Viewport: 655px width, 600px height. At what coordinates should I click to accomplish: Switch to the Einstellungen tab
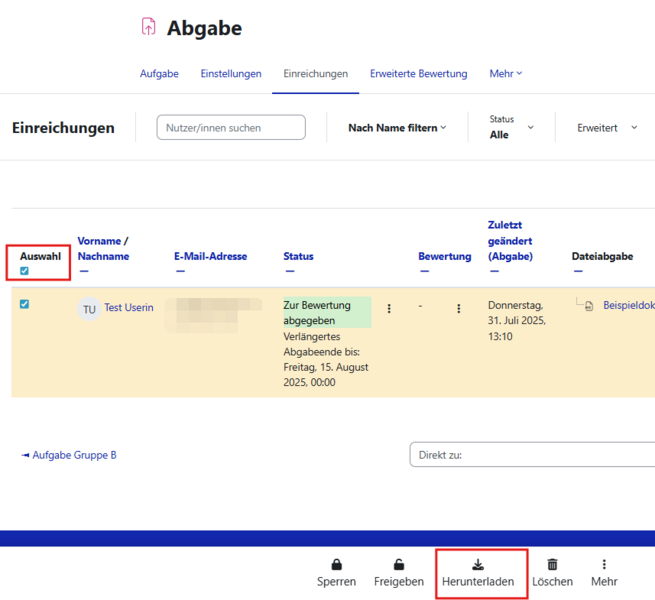(x=231, y=74)
